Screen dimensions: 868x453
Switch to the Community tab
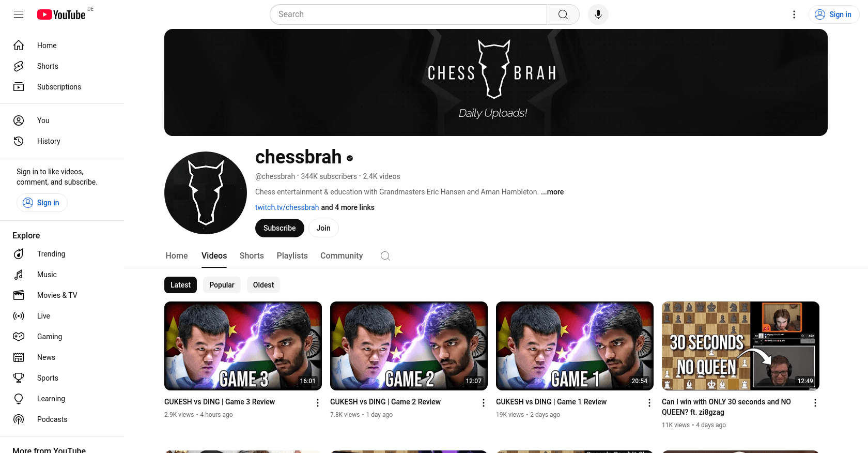coord(342,255)
